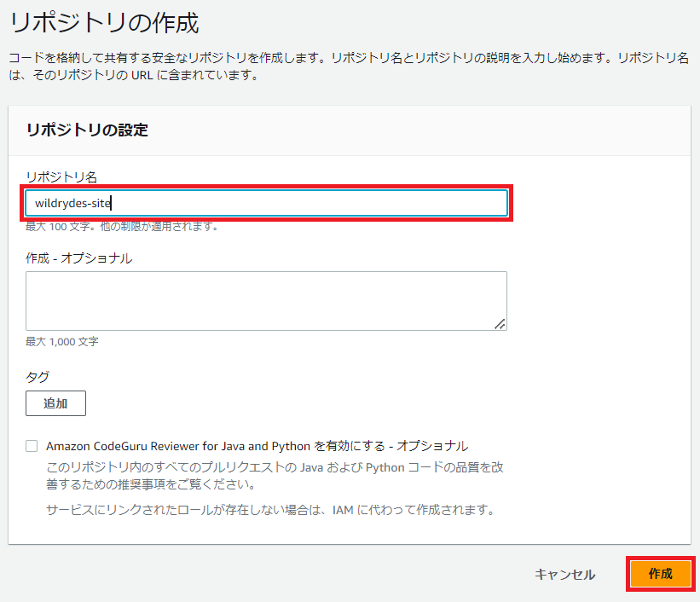Click the orange 作成 button
Screen dimensions: 700x602
point(660,573)
